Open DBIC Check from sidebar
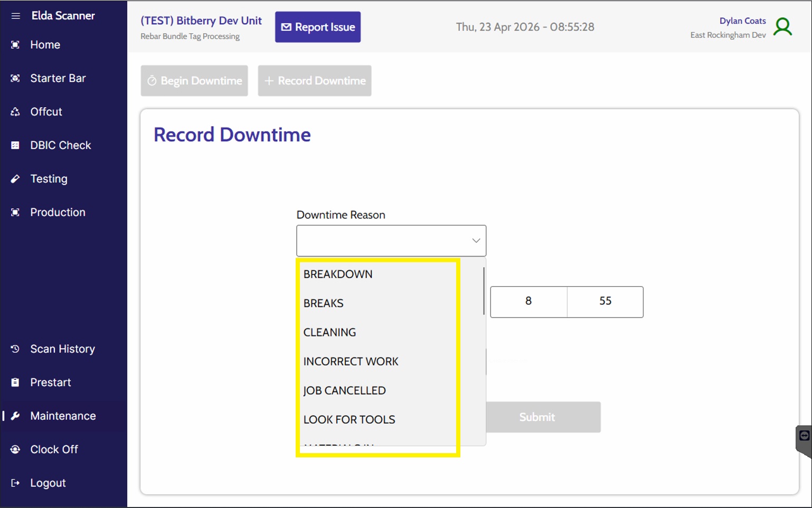 pos(63,145)
